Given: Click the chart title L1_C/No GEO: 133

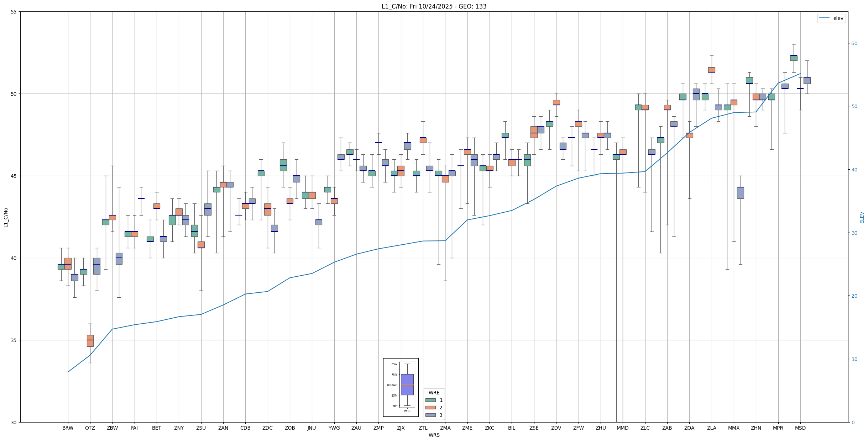Looking at the screenshot, I should (434, 6).
